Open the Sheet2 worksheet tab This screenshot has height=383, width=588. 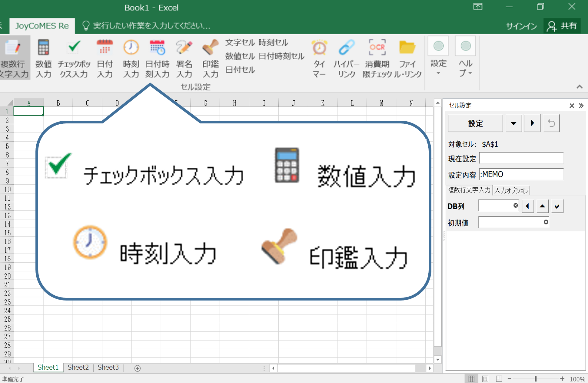pos(78,368)
